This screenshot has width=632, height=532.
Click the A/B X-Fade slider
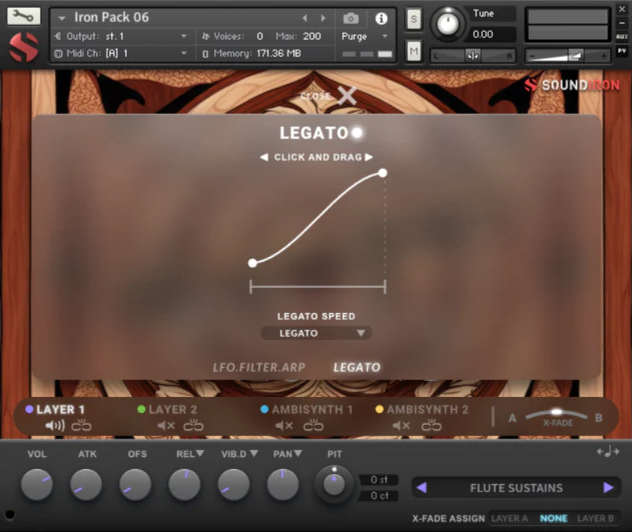(556, 412)
